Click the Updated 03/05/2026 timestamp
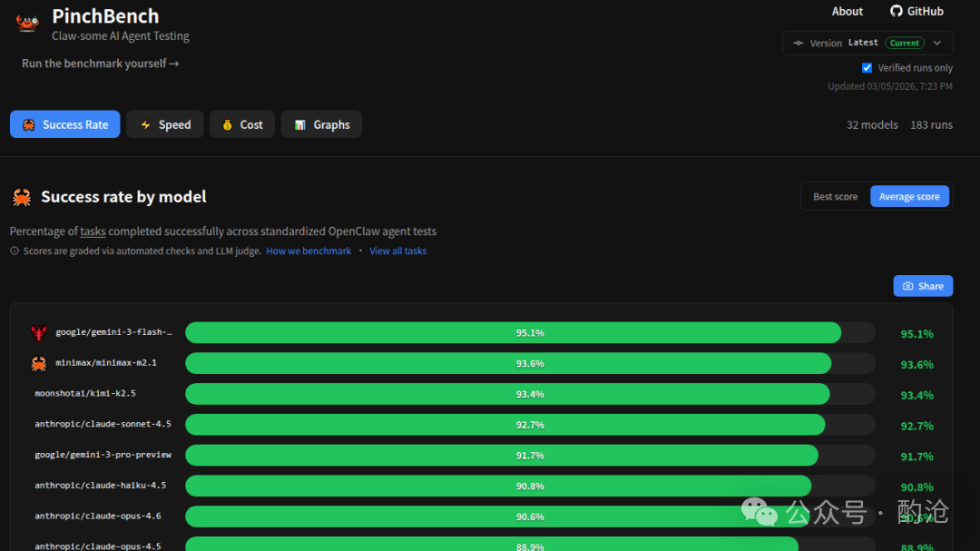Image resolution: width=980 pixels, height=551 pixels. (890, 86)
